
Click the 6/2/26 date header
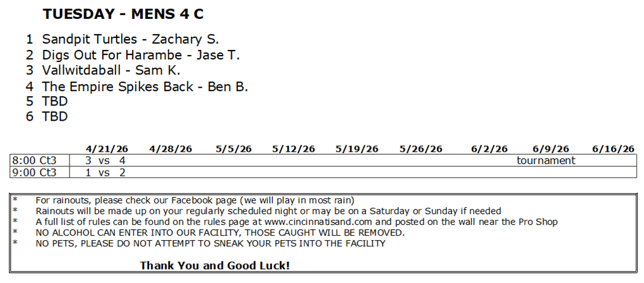tap(489, 149)
